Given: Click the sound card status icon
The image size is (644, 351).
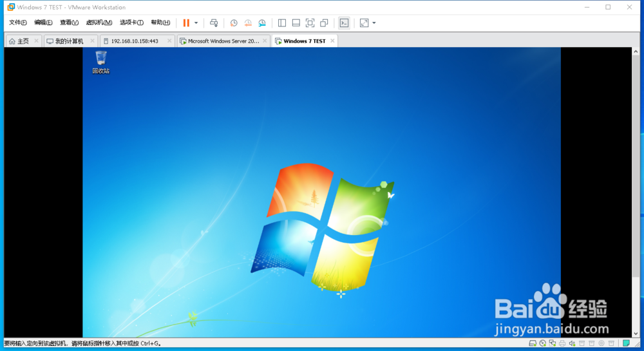Looking at the screenshot, I should pyautogui.click(x=572, y=343).
